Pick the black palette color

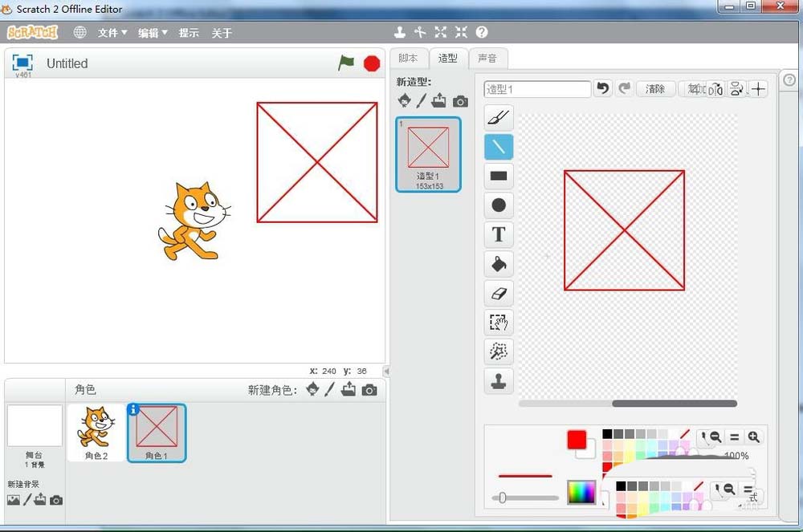click(x=607, y=434)
